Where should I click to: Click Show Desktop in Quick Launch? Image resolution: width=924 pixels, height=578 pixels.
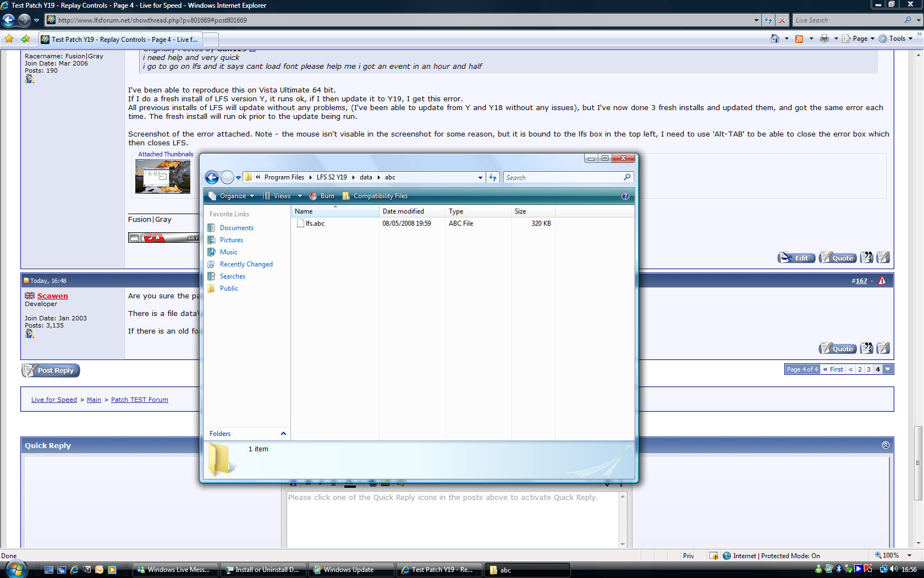(49, 570)
